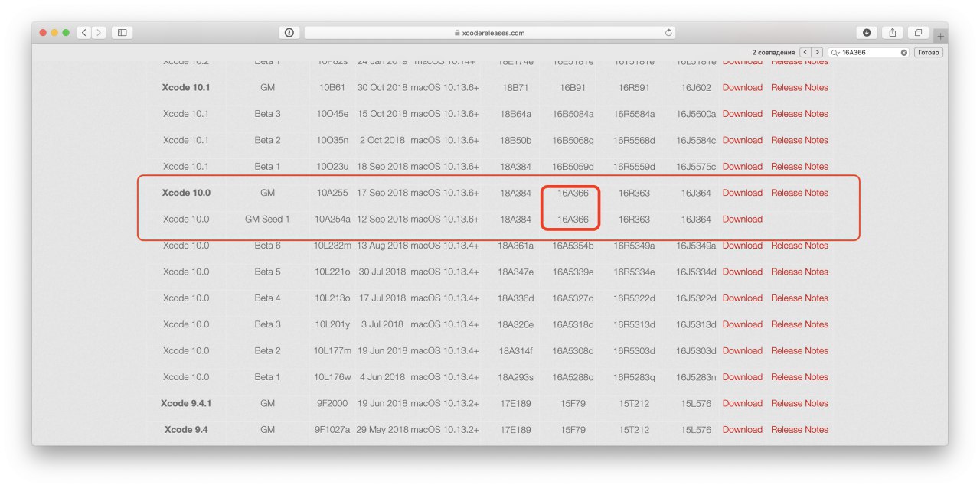Open Release Notes for Xcode 9.4 GM

tap(799, 430)
